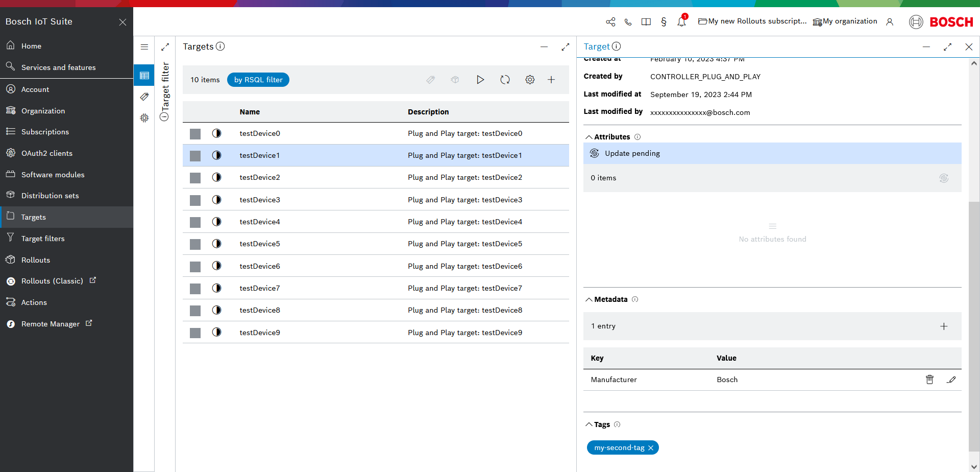Check the box for testDevice9
This screenshot has width=980, height=472.
click(x=195, y=333)
